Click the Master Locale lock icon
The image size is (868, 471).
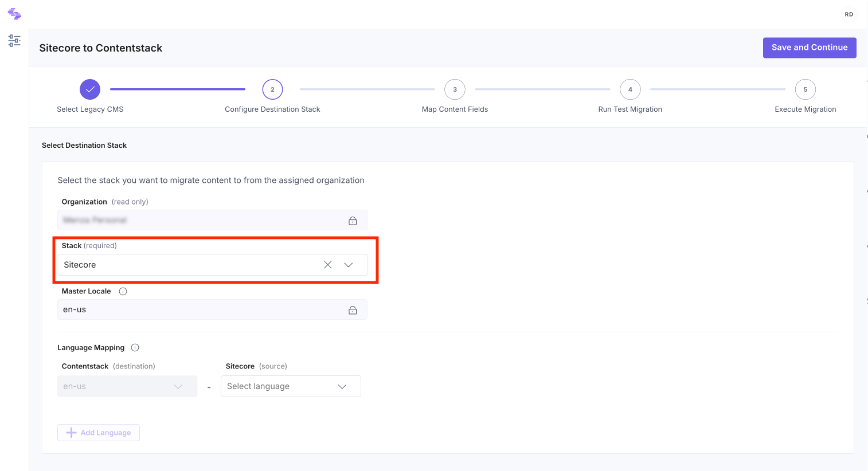[x=353, y=310]
